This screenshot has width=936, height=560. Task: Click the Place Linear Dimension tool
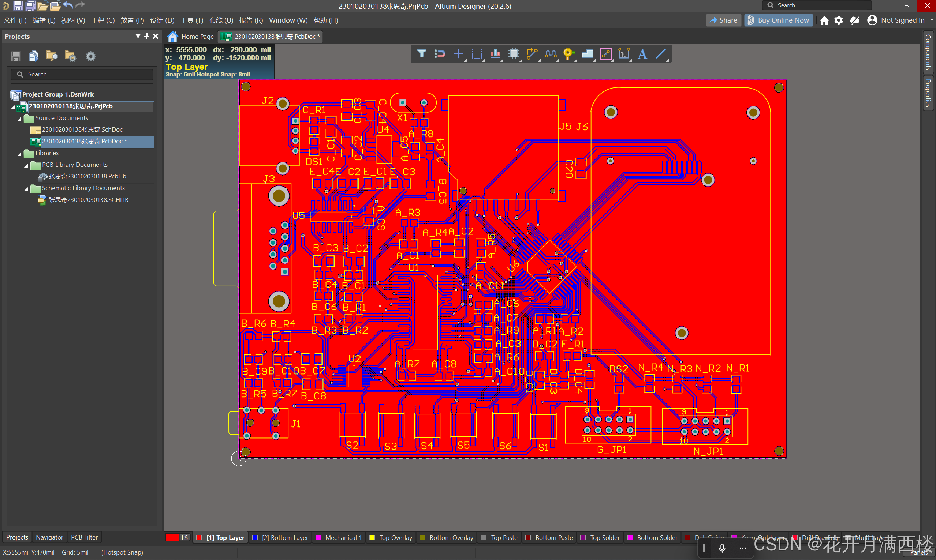click(x=624, y=53)
